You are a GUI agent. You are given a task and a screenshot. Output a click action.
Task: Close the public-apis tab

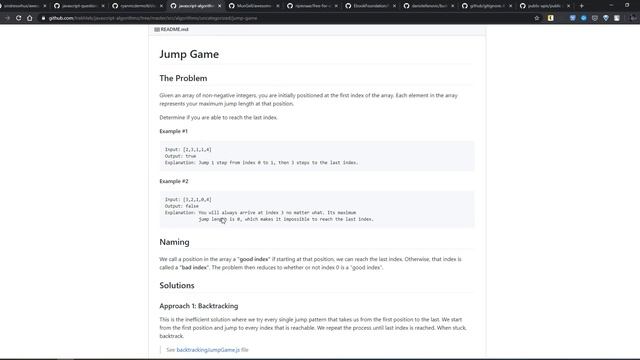[x=569, y=6]
